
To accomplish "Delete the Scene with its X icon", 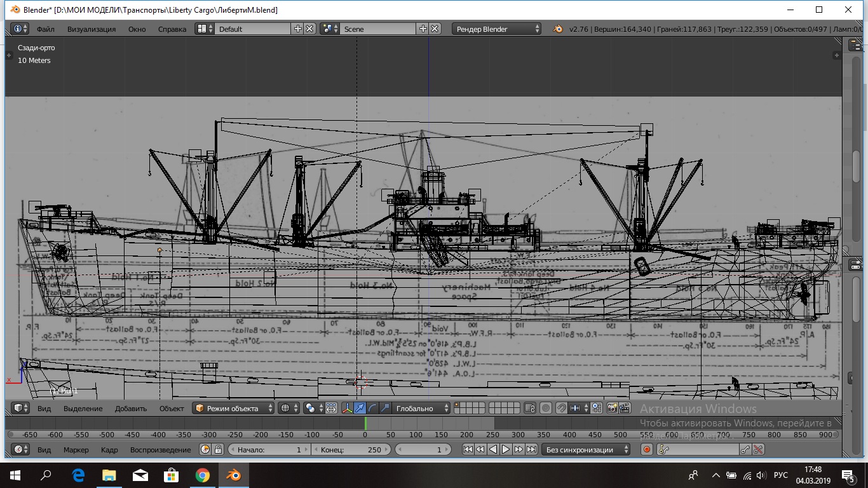I will (435, 29).
